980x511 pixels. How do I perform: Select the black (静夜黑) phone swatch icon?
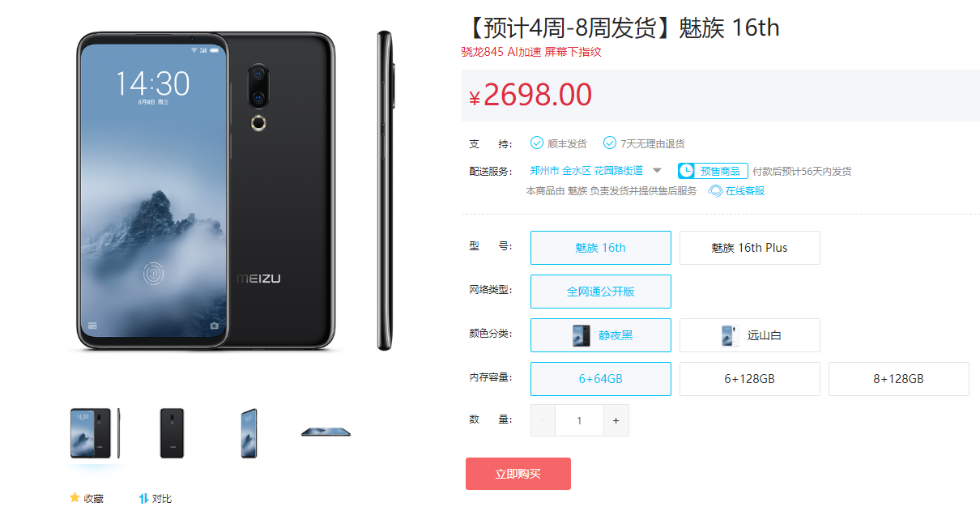(581, 335)
